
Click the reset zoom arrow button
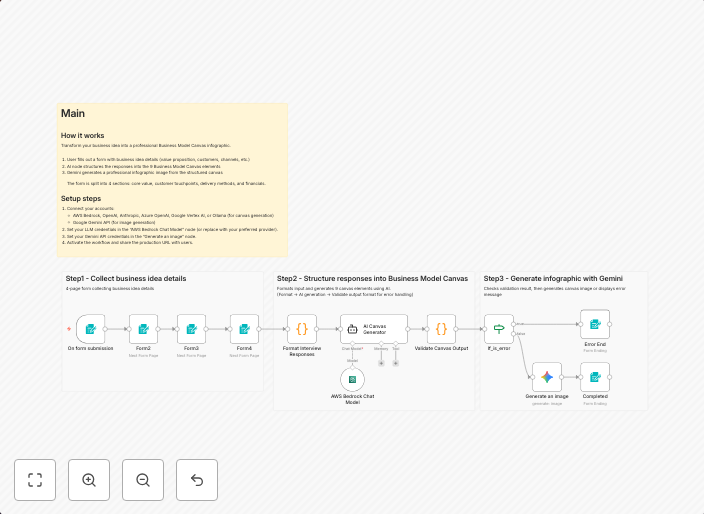point(197,480)
